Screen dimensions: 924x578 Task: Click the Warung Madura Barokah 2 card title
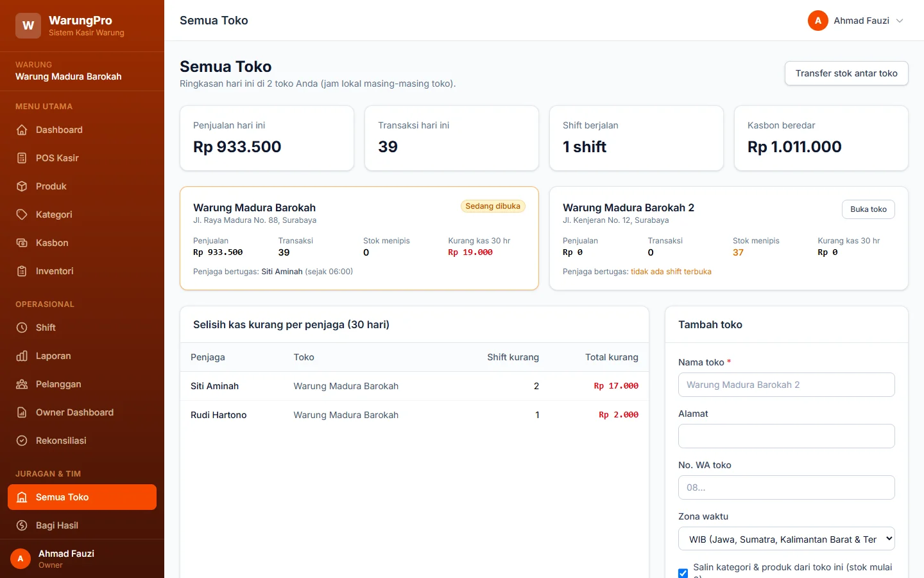[x=628, y=207]
